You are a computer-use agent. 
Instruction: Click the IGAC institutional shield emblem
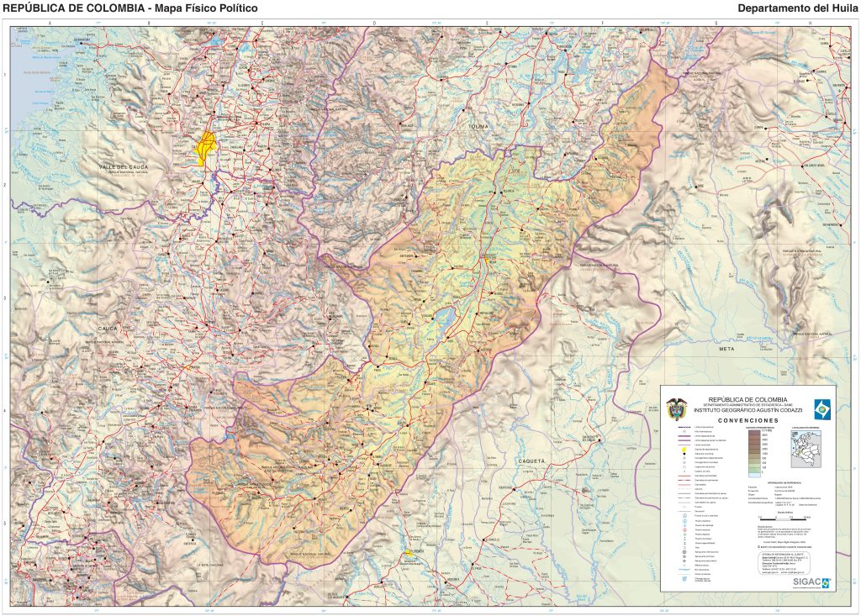(x=822, y=410)
